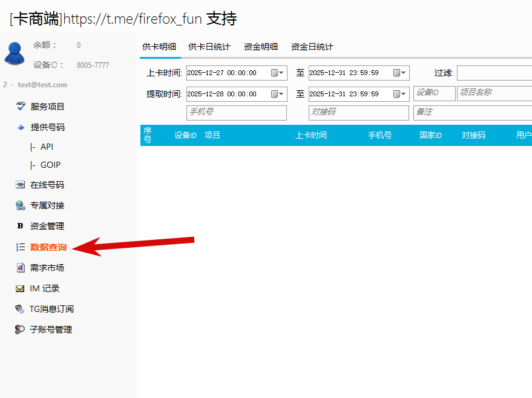Open 子账号管理 page

click(x=51, y=330)
